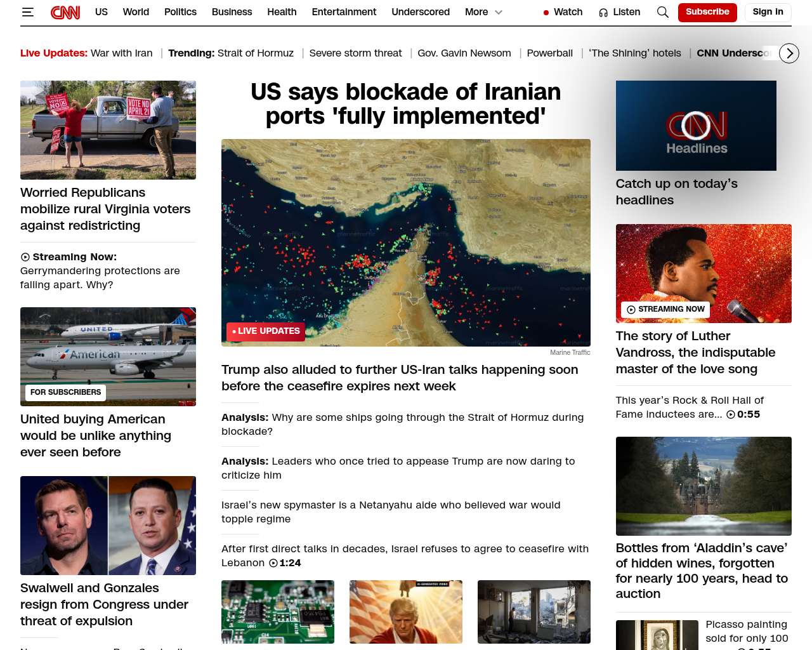The width and height of the screenshot is (812, 650).
Task: Click the Watch link in header
Action: 568,12
